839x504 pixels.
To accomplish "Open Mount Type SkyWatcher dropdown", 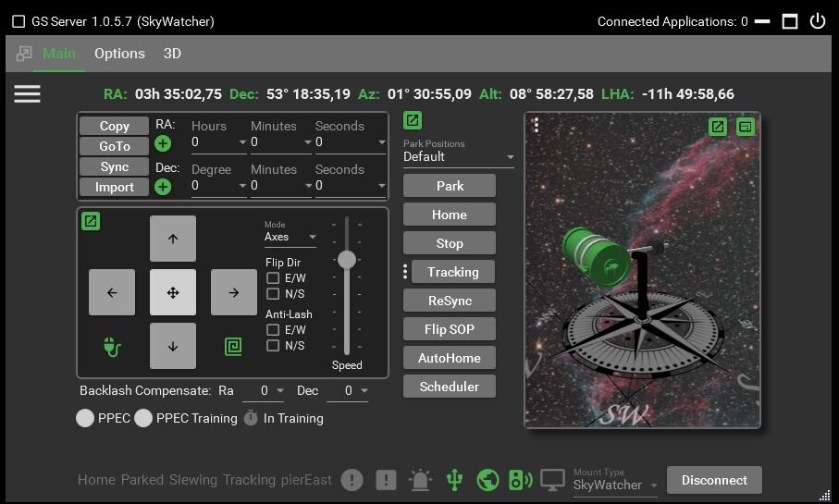I will [615, 486].
